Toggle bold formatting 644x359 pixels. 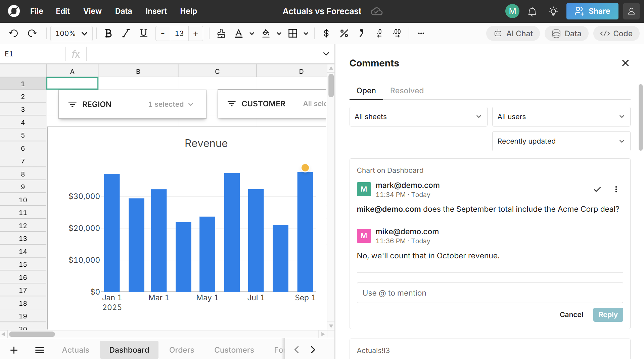[108, 34]
